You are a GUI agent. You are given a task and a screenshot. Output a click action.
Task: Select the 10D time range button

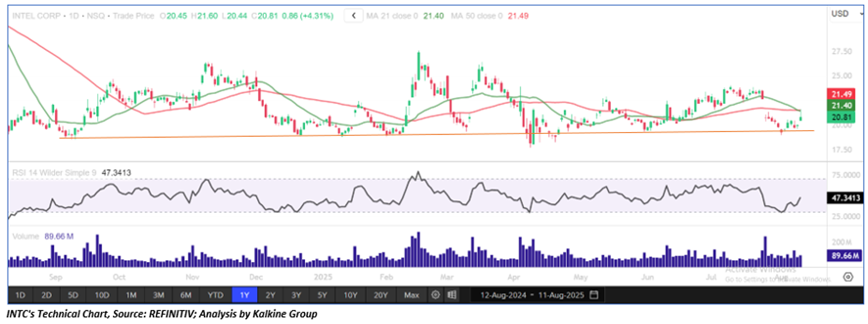(102, 295)
